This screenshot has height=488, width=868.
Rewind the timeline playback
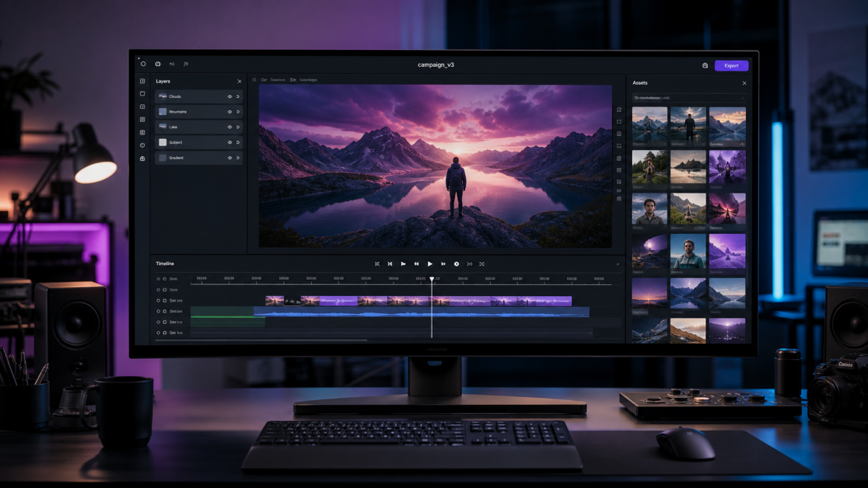[416, 264]
